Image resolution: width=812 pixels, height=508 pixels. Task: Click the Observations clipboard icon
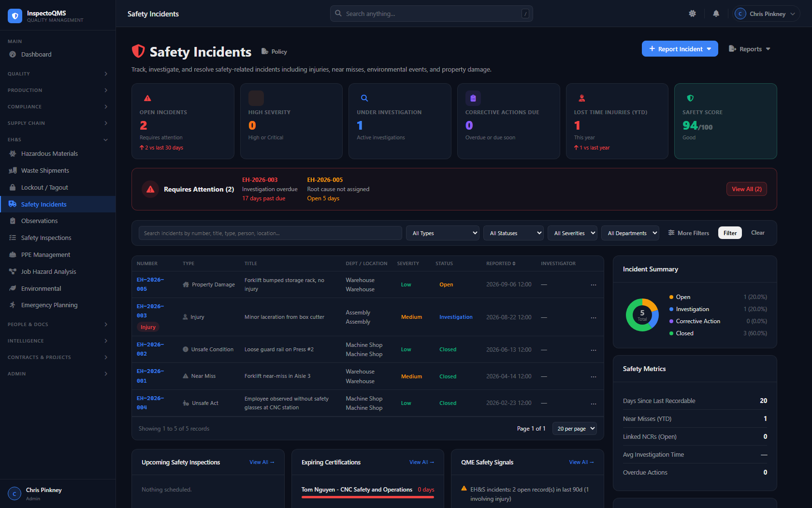pos(13,221)
